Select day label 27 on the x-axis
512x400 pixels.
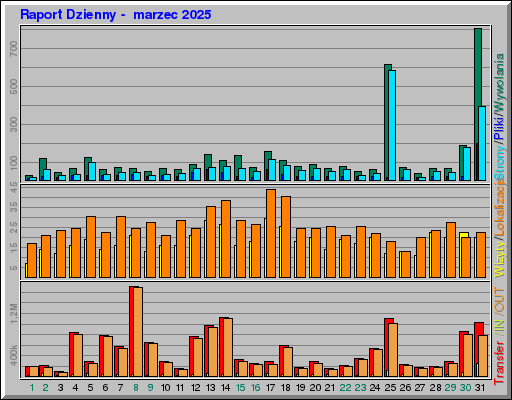420,388
